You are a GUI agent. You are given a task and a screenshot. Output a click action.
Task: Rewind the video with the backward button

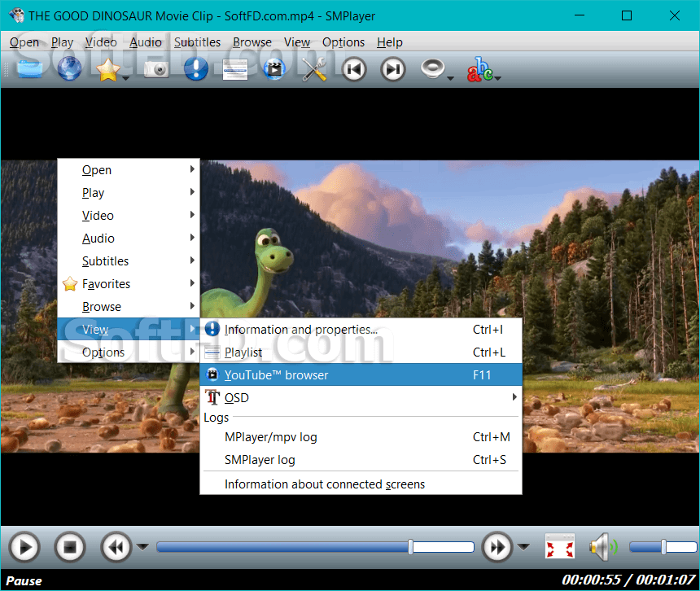[x=116, y=547]
